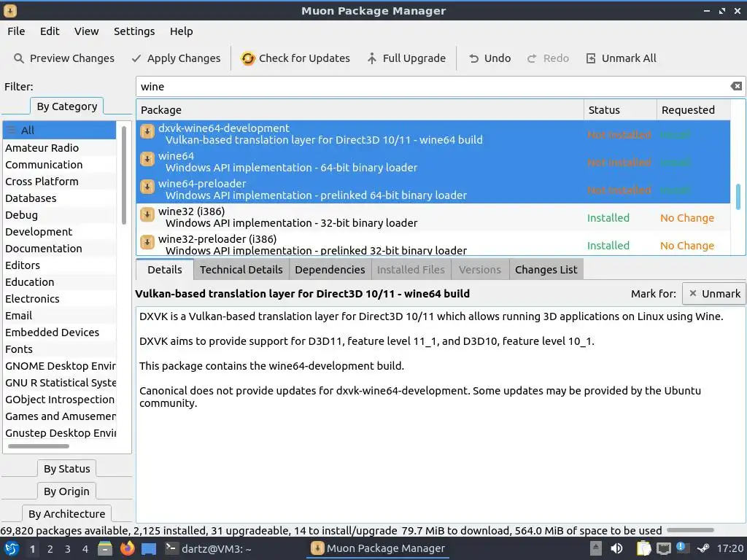Switch to the Dependencies tab
Image resolution: width=747 pixels, height=560 pixels.
click(330, 270)
